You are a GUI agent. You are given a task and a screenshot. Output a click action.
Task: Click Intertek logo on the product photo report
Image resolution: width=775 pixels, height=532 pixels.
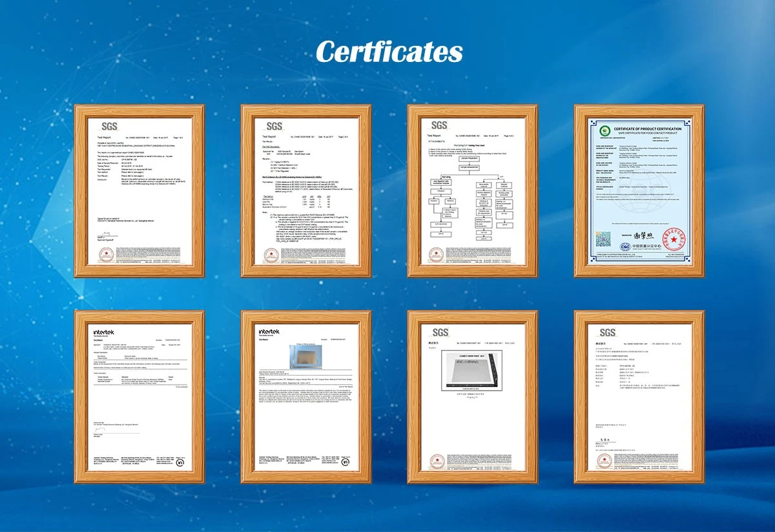coord(269,332)
